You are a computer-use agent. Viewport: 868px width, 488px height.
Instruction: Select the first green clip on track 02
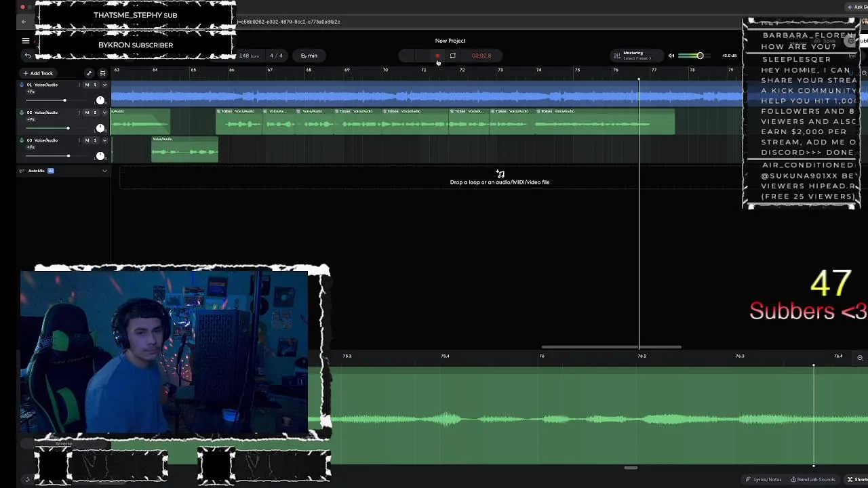(140, 122)
